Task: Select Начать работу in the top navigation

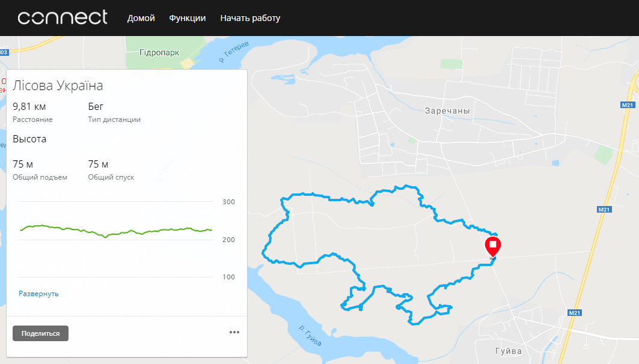Action: (250, 18)
